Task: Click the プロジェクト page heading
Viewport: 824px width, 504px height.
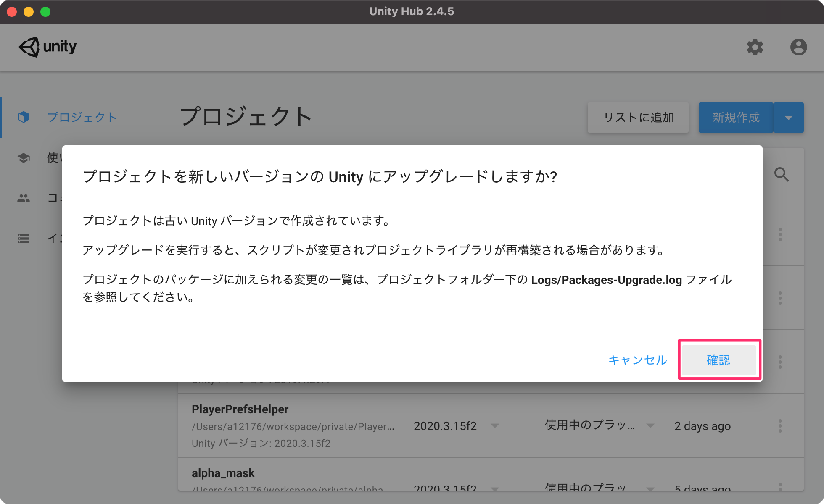Action: tap(246, 116)
